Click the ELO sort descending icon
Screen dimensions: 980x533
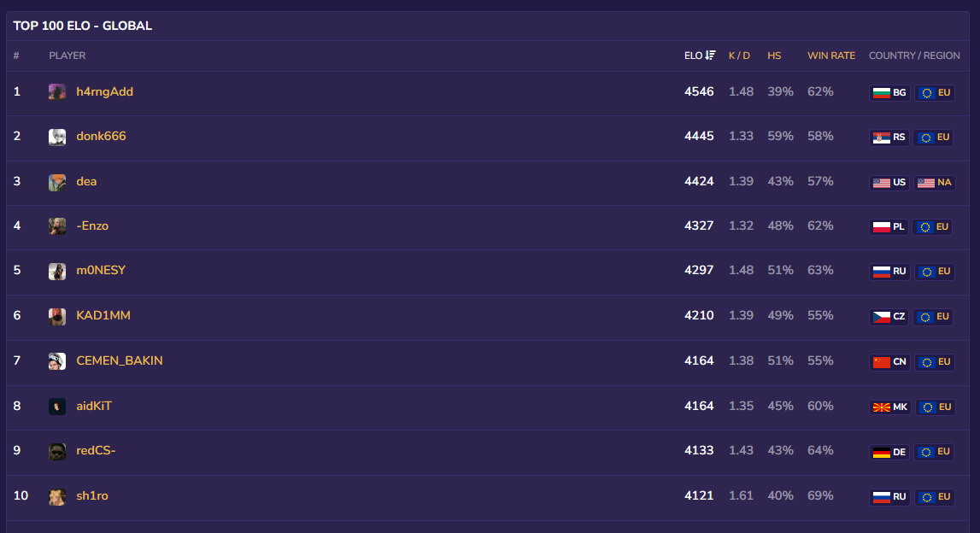click(x=711, y=56)
